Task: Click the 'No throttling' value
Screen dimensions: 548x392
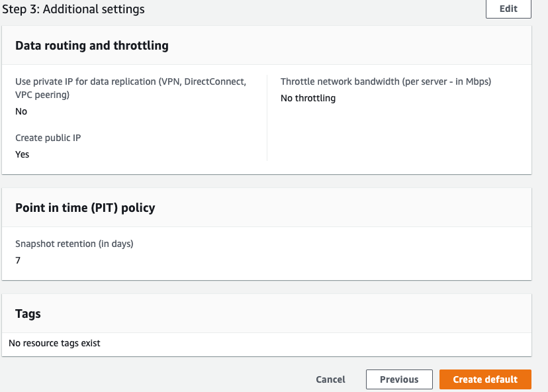Action: point(308,98)
